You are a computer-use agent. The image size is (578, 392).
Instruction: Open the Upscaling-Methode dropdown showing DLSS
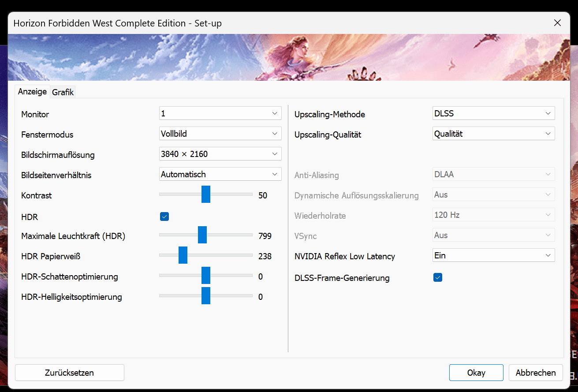pos(493,113)
